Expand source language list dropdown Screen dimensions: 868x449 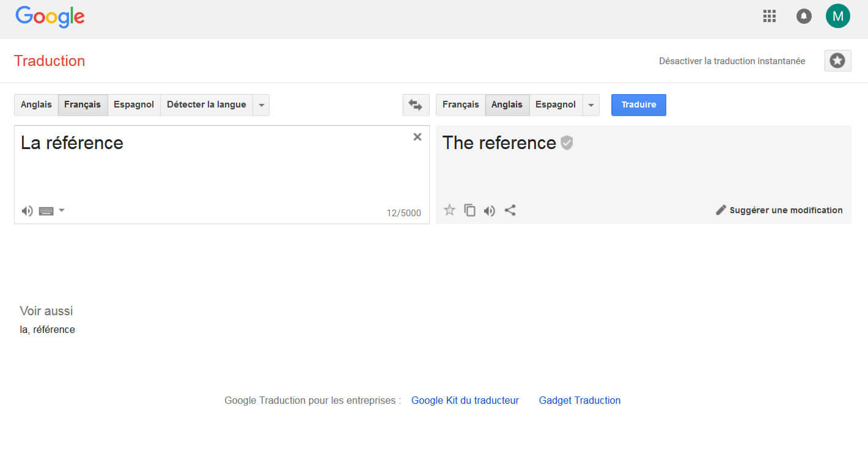261,105
